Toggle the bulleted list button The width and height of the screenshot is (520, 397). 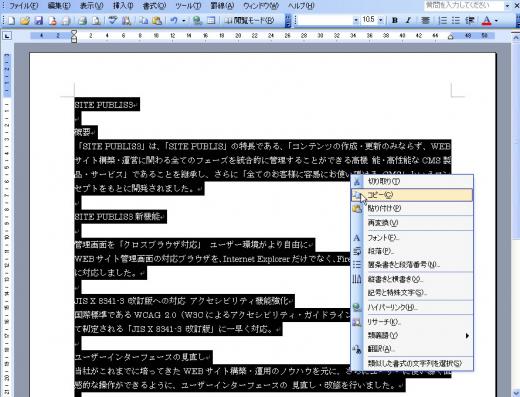(x=456, y=21)
